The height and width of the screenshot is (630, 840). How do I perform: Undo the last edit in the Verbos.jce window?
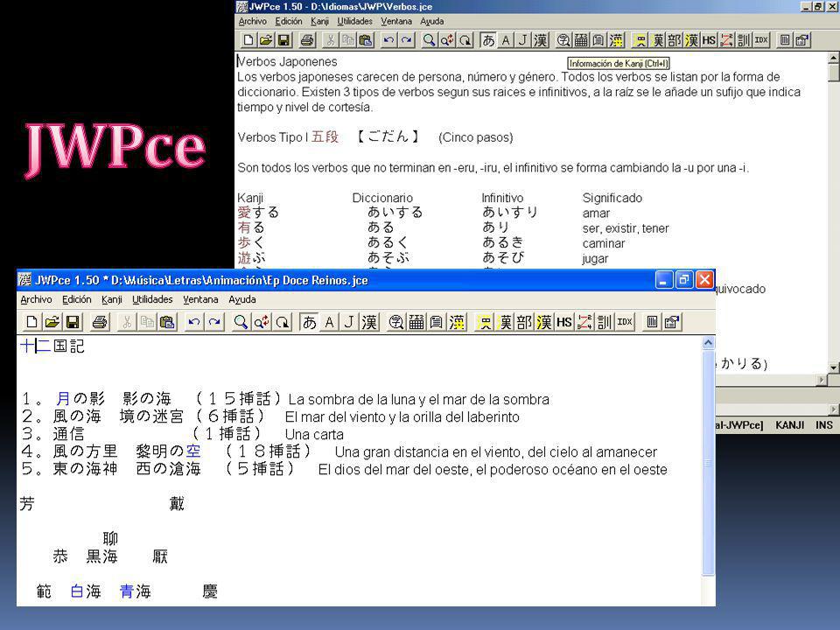(388, 40)
